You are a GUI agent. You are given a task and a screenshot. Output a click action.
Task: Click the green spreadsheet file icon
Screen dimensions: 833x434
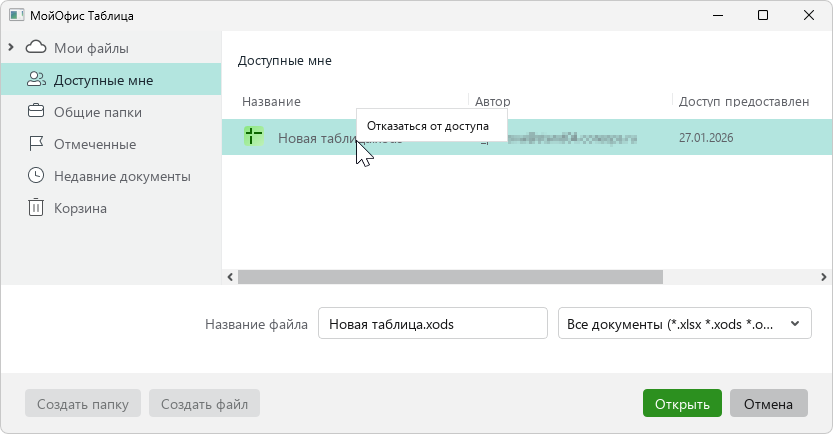[254, 137]
